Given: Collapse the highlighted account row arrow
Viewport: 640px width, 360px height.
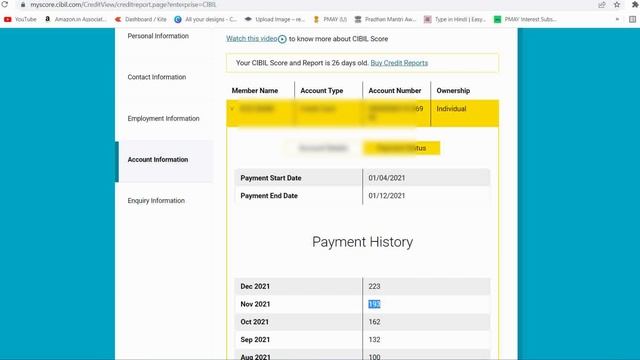Looking at the screenshot, I should (232, 109).
